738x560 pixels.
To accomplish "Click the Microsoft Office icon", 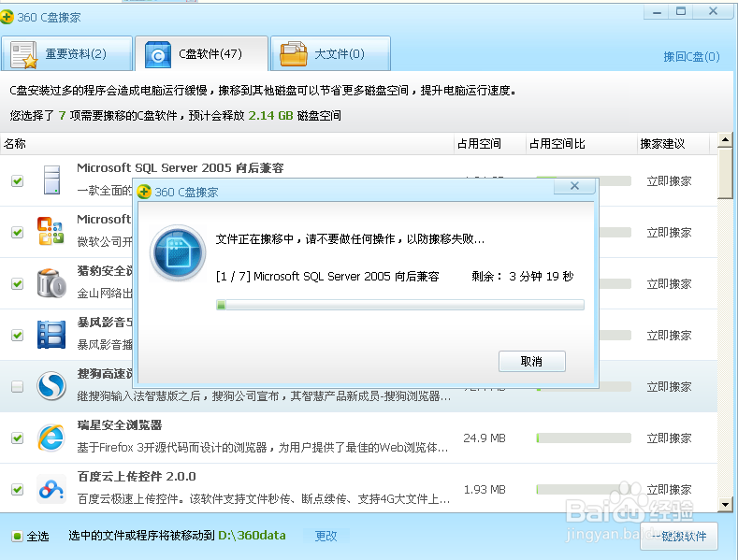I will [x=51, y=231].
